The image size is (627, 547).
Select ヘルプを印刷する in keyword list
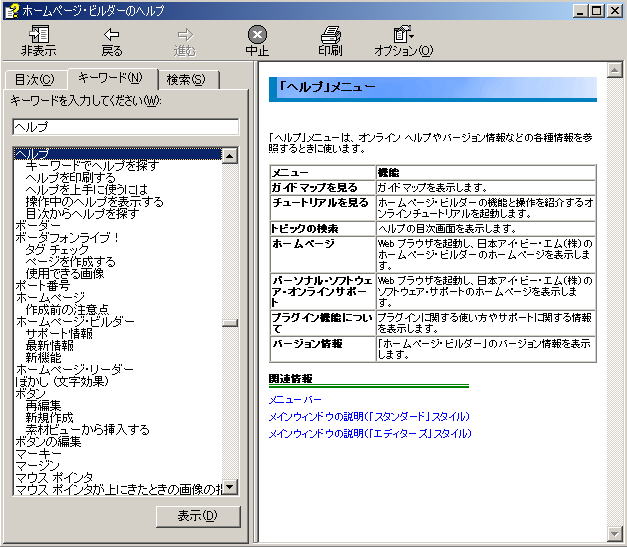click(x=70, y=177)
